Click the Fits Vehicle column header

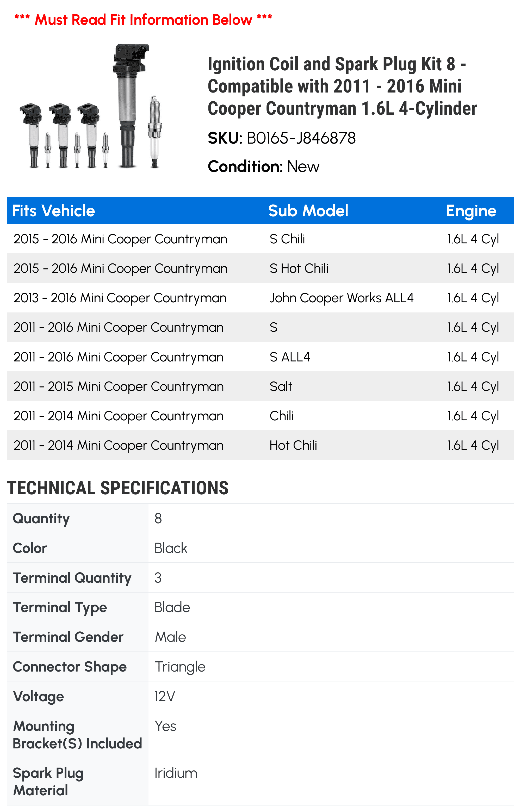(x=53, y=211)
